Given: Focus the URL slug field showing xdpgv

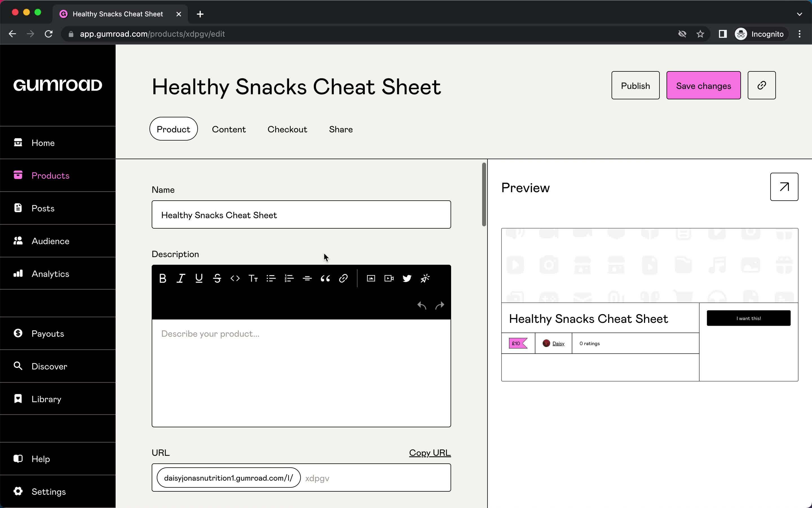Looking at the screenshot, I should click(x=376, y=478).
